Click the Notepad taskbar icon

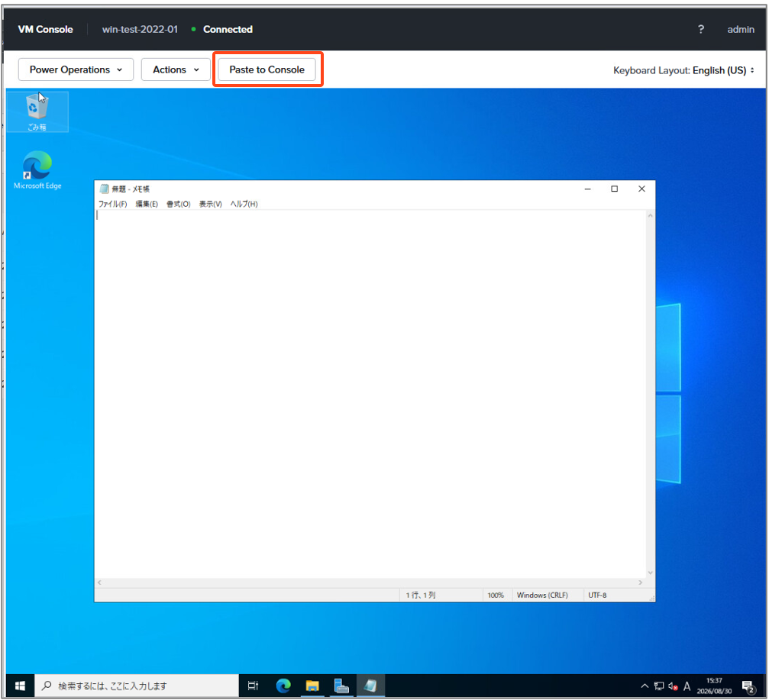(x=370, y=685)
